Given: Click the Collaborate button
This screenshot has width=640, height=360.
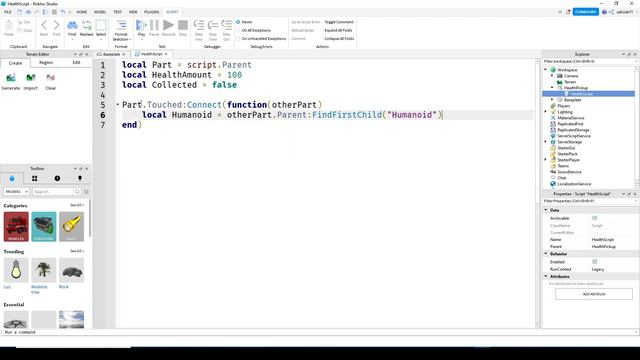Looking at the screenshot, I should [x=585, y=12].
